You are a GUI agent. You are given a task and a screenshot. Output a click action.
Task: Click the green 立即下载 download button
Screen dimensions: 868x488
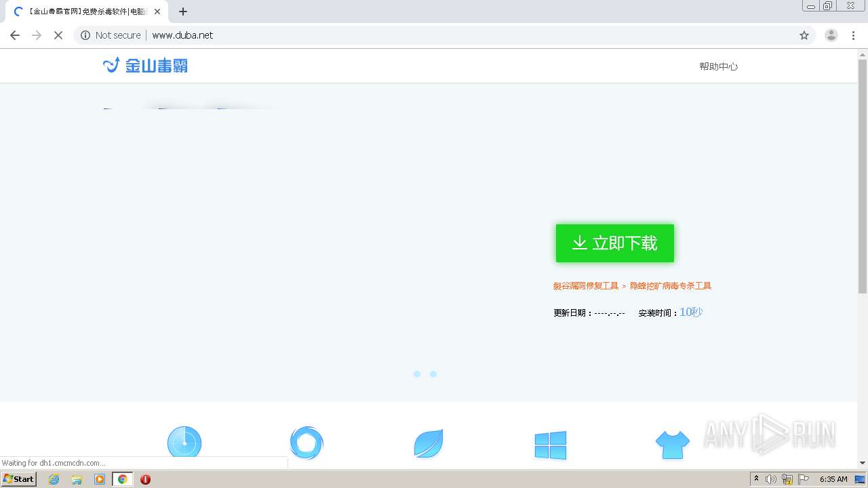click(615, 243)
